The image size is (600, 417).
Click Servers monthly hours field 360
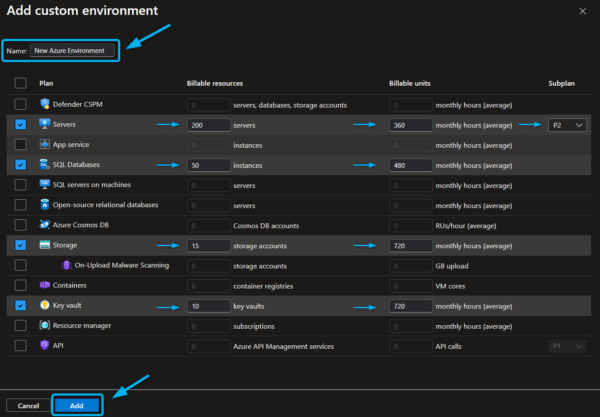tap(411, 125)
